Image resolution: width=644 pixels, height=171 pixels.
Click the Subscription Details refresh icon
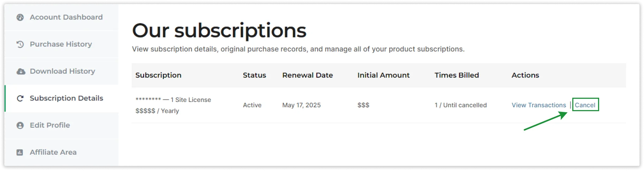pyautogui.click(x=20, y=98)
